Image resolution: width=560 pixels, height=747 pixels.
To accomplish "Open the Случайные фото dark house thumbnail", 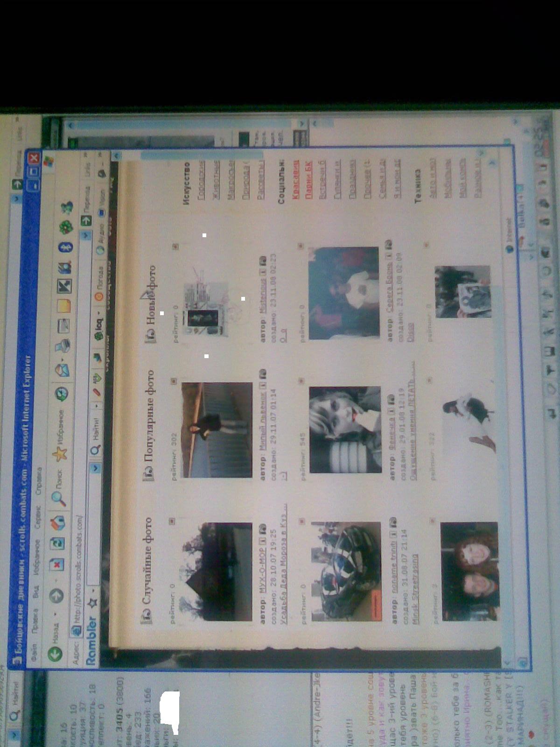I will tap(217, 572).
